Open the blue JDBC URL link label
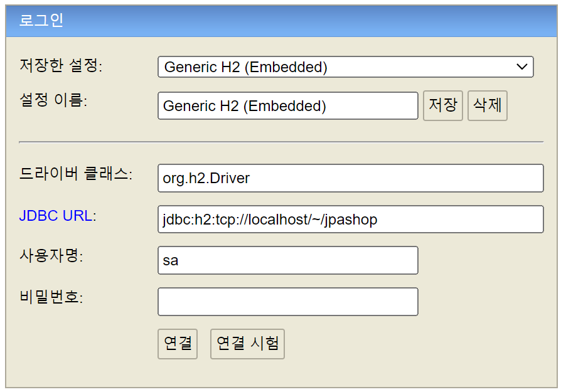This screenshot has height=392, width=561. (x=56, y=216)
